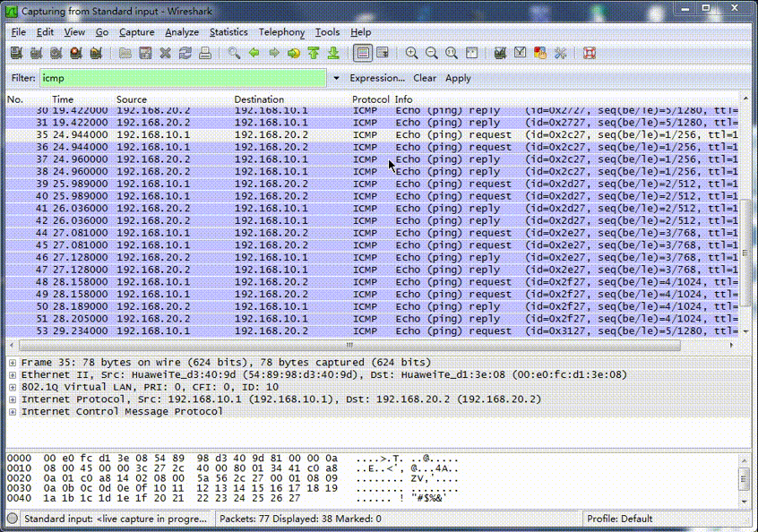758x532 pixels.
Task: Apply the icmp display filter
Action: (x=458, y=78)
